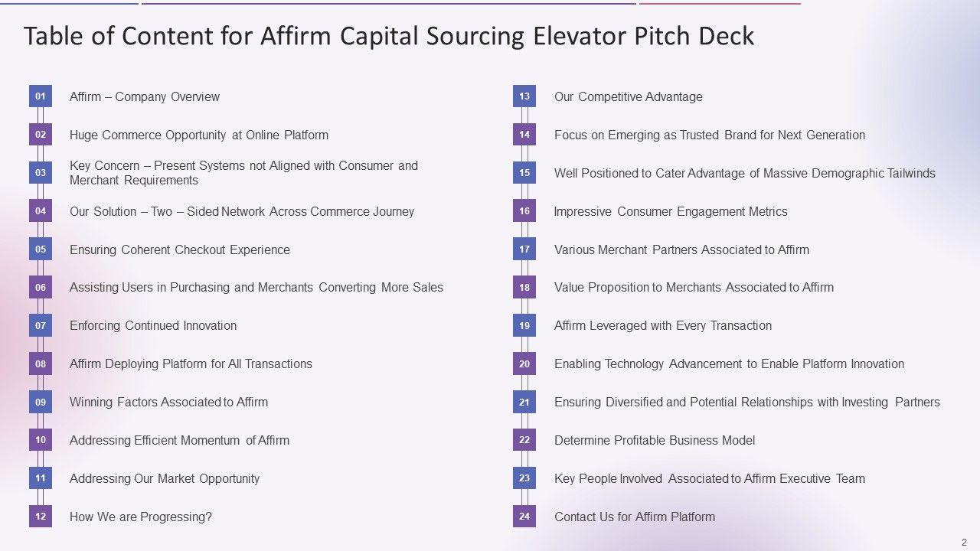Open "Affirm – Company Overview" entry
Screen dimensions: 980x551
coord(145,96)
